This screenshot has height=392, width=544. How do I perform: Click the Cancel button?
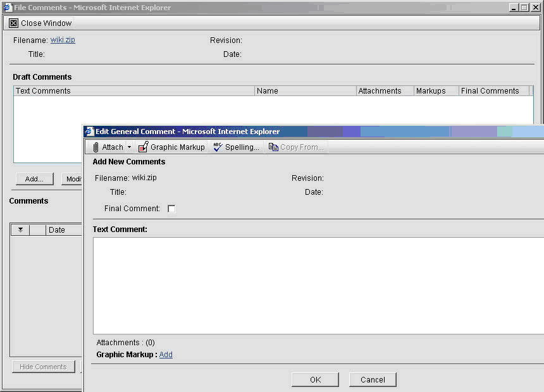[x=373, y=379]
